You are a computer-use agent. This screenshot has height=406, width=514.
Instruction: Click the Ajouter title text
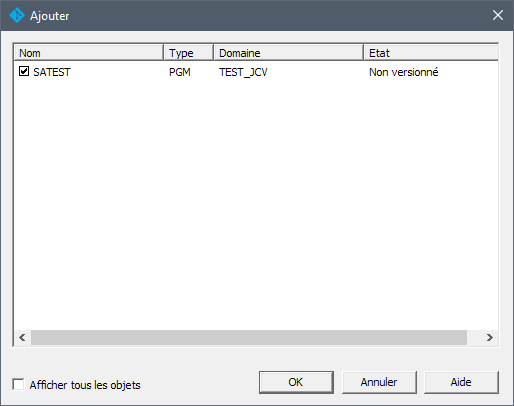50,16
